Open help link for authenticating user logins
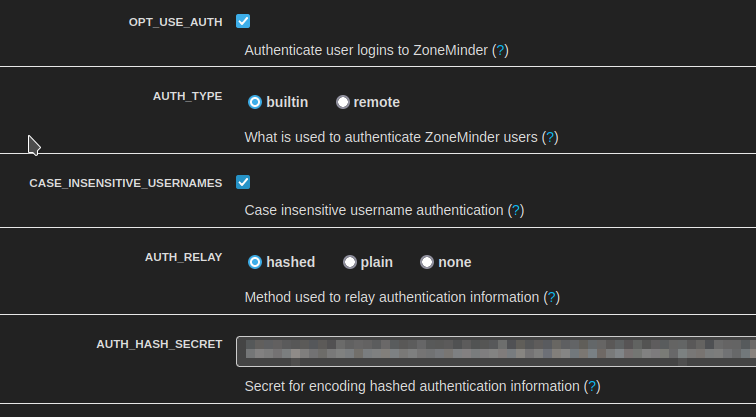This screenshot has width=756, height=417. 500,50
